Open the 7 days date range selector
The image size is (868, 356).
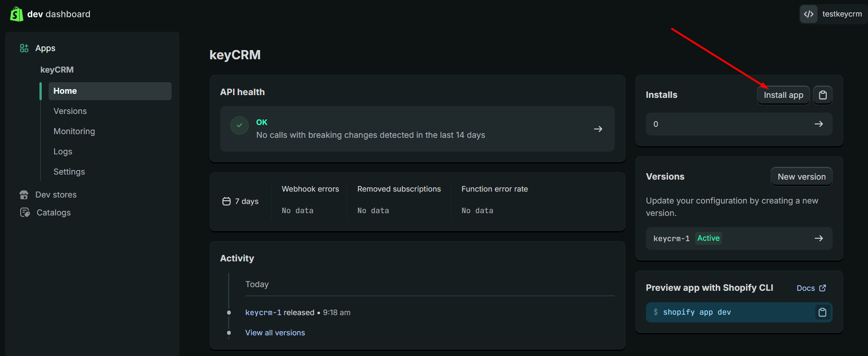coord(240,201)
